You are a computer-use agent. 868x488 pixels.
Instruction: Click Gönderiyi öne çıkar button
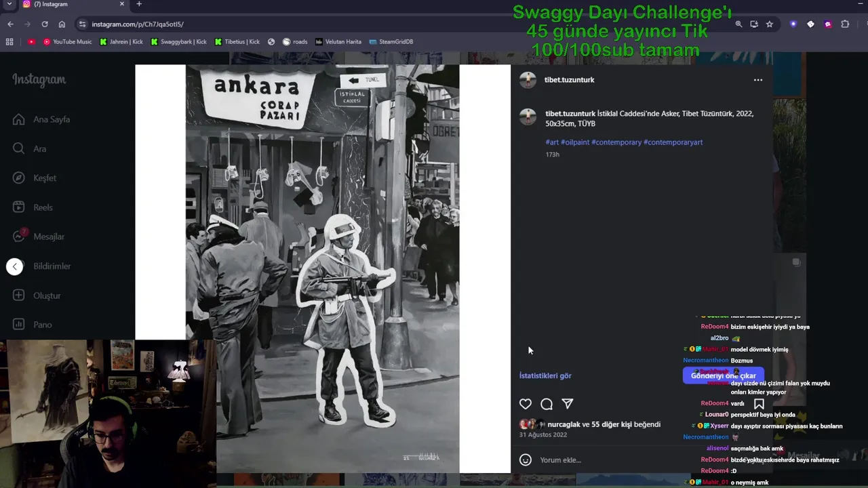click(723, 375)
